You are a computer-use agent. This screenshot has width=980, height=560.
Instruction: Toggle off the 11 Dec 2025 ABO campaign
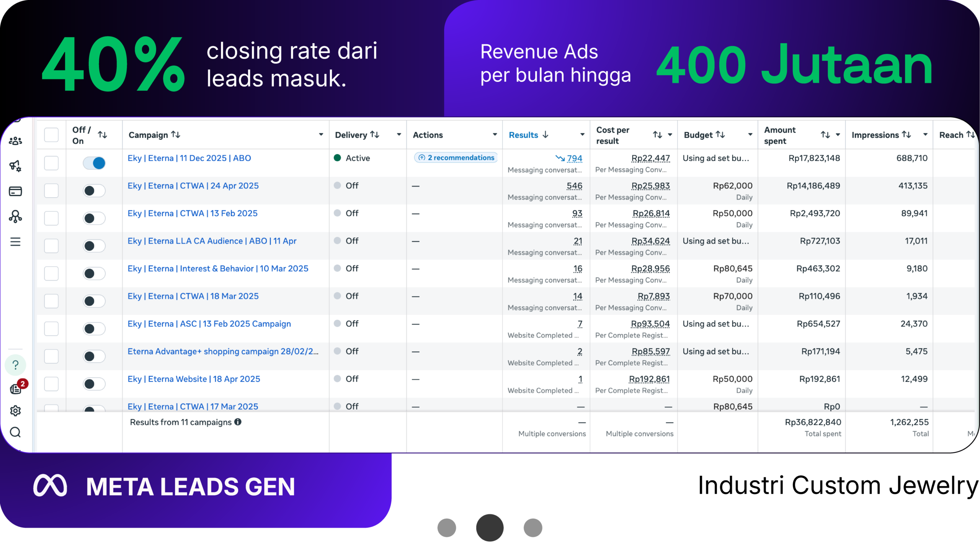click(94, 163)
